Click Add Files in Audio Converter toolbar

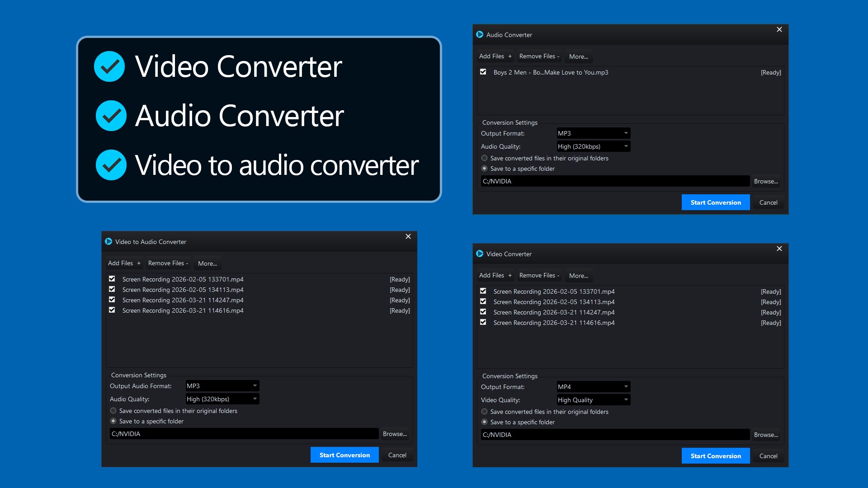coord(495,56)
